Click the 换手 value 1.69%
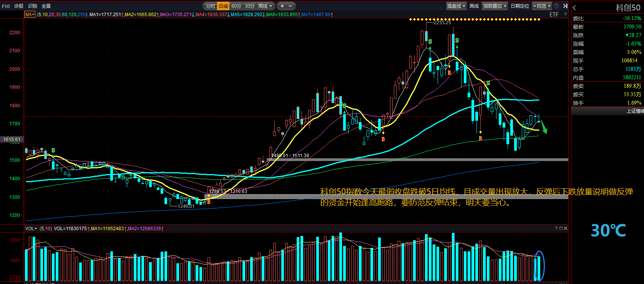Screen dimensions: 644x284 coord(634,103)
